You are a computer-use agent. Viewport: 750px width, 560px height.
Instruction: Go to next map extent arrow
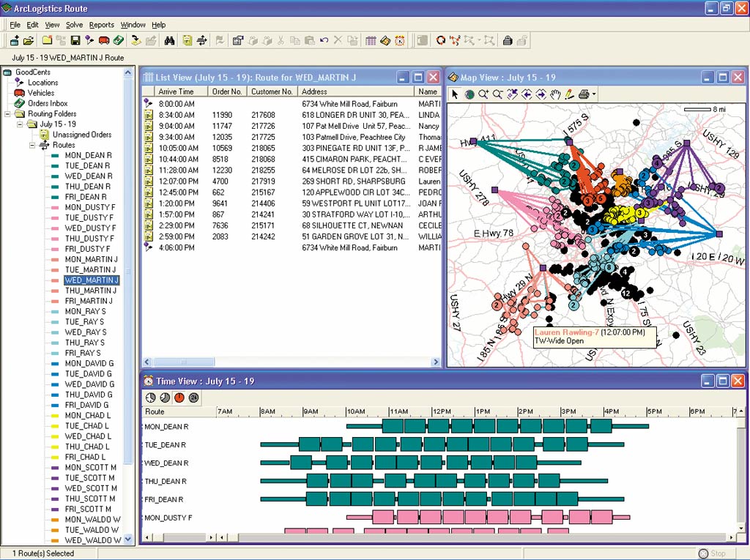[x=541, y=94]
